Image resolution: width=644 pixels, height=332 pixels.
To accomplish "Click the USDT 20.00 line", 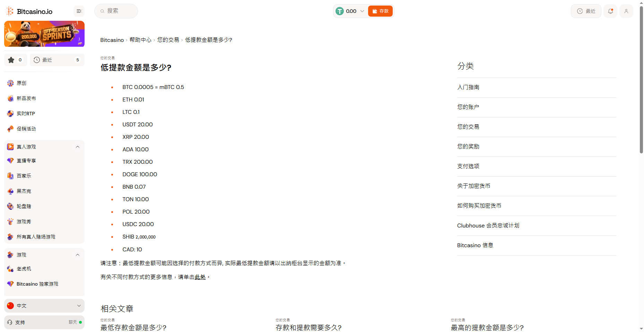I will 138,125.
